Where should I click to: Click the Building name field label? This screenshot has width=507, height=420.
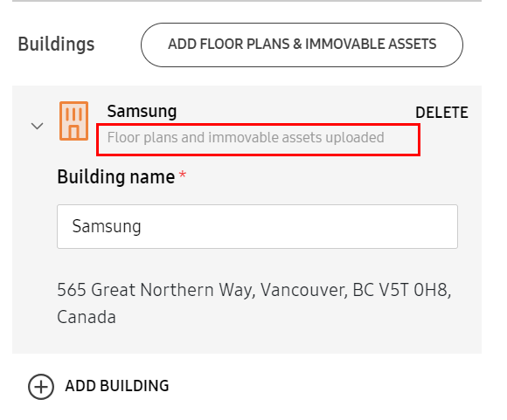click(116, 177)
